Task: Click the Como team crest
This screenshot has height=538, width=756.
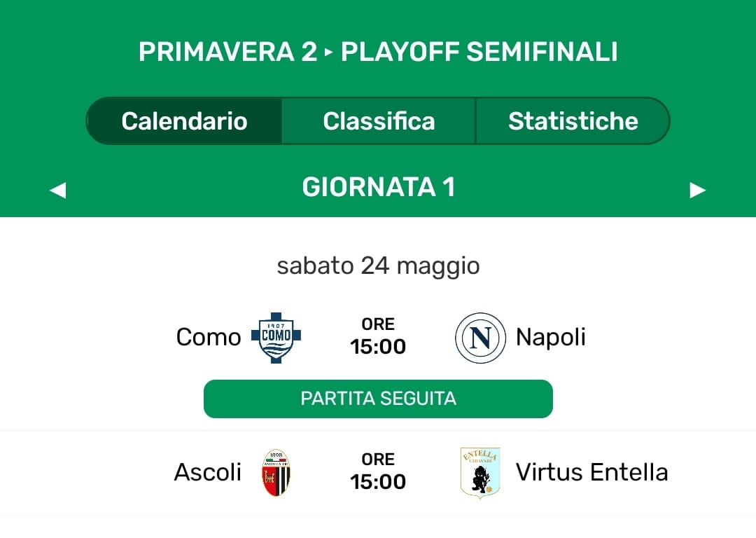Action: point(276,337)
